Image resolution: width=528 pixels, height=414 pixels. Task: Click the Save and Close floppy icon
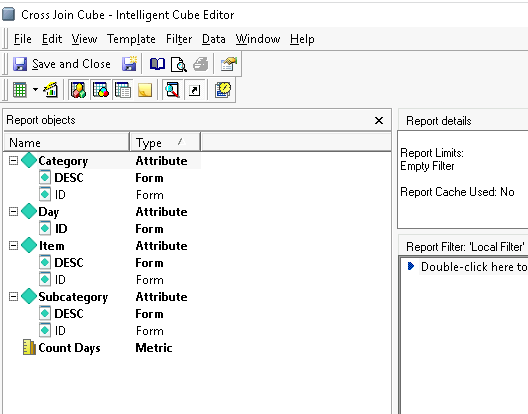tap(20, 64)
